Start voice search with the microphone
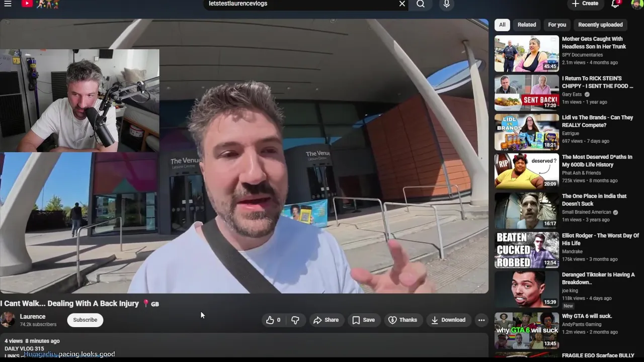Viewport: 644px width, 362px height. (446, 4)
